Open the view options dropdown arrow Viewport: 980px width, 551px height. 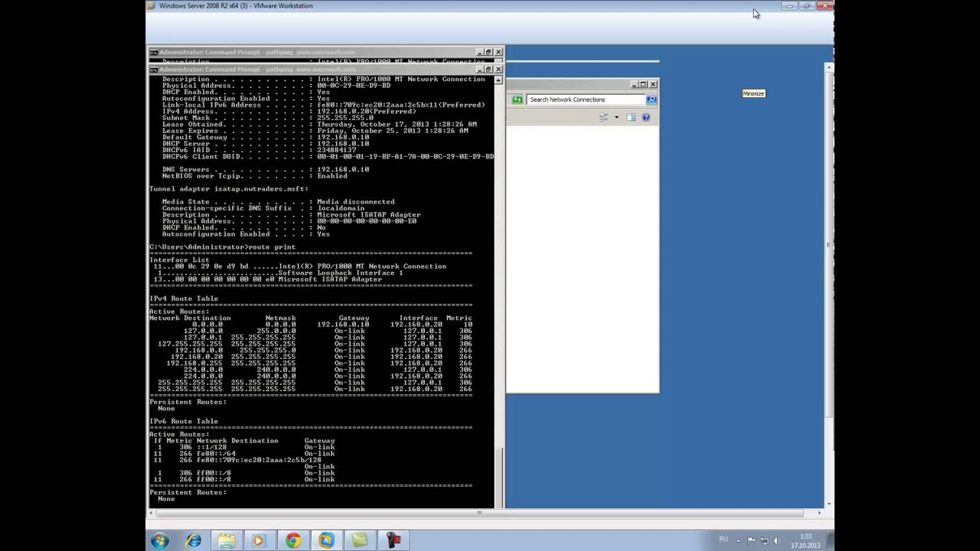(616, 117)
